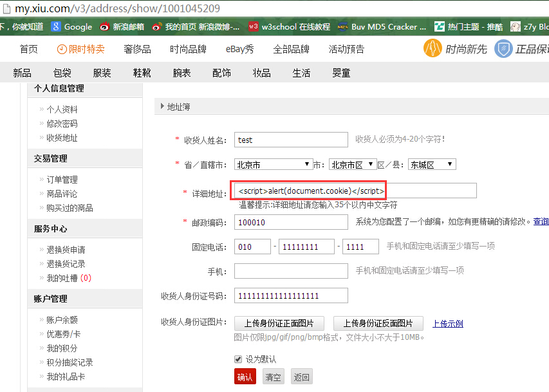Select the 新品 category tab
549x392 pixels.
click(x=22, y=73)
